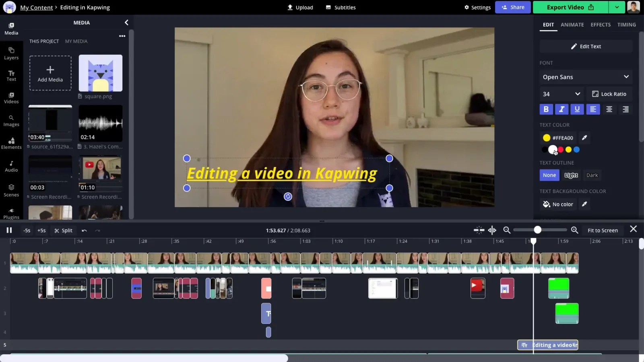Open the Text panel in the sidebar
Image resolution: width=644 pixels, height=362 pixels.
pyautogui.click(x=11, y=76)
